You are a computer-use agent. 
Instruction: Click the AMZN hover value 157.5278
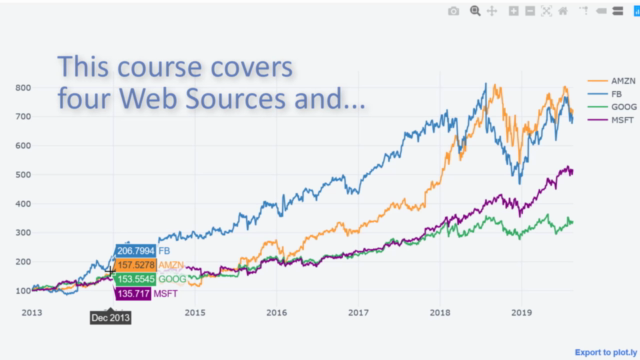(x=136, y=265)
